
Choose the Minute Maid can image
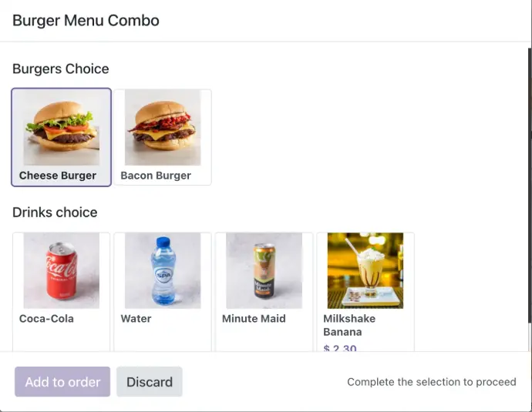pos(264,270)
